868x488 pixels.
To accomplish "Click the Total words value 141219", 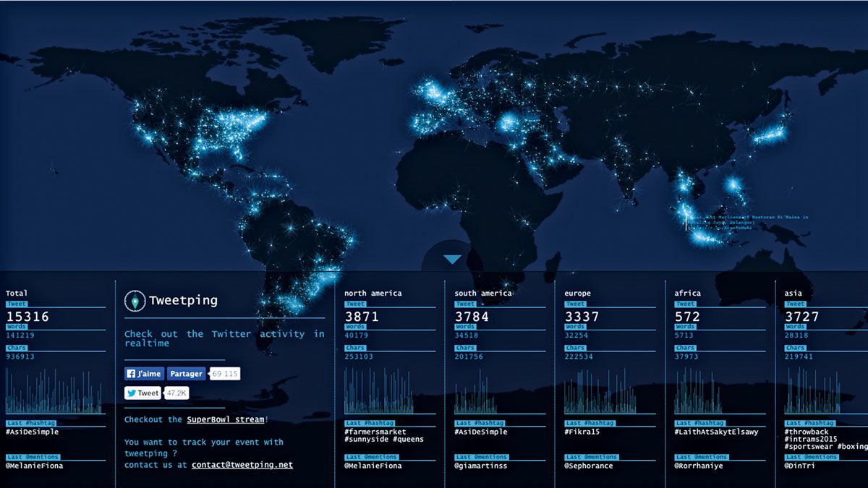I will [x=20, y=335].
